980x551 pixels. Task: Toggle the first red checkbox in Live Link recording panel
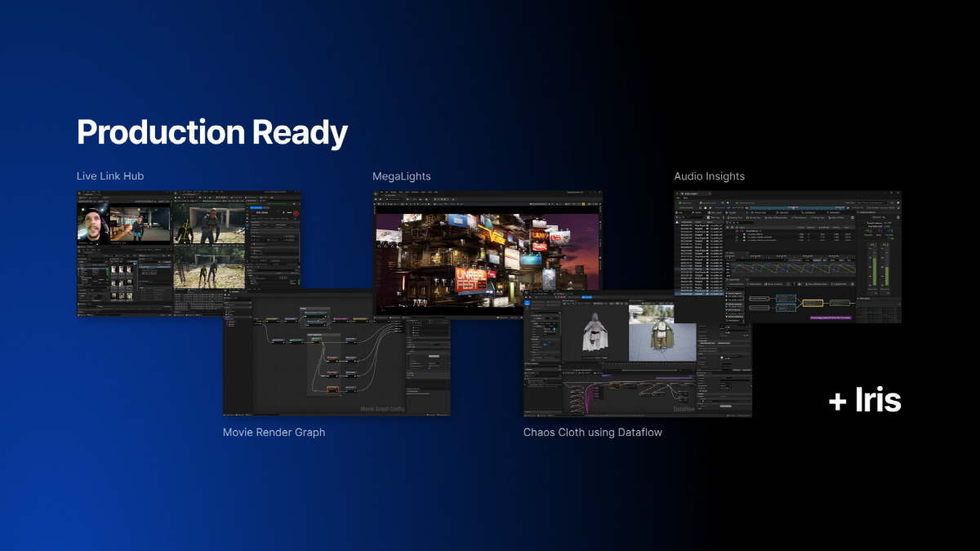point(252,236)
